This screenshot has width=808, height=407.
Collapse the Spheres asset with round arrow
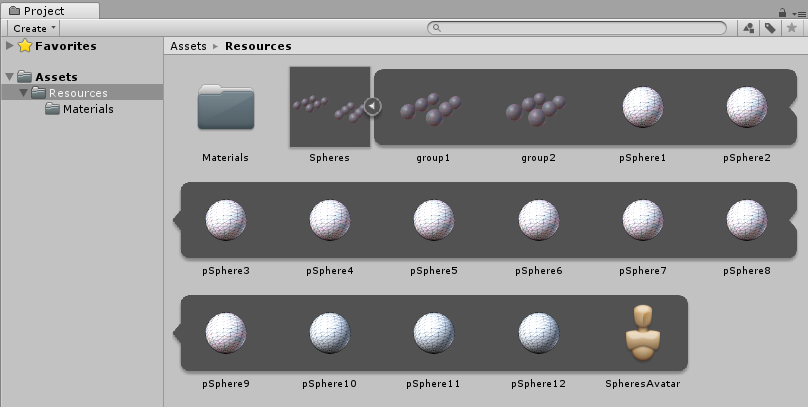(x=372, y=106)
